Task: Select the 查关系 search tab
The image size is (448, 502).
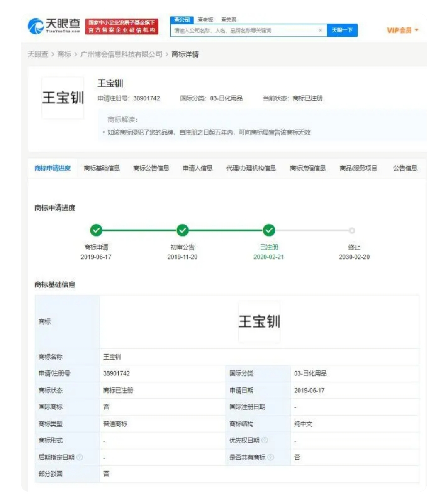Action: tap(229, 20)
